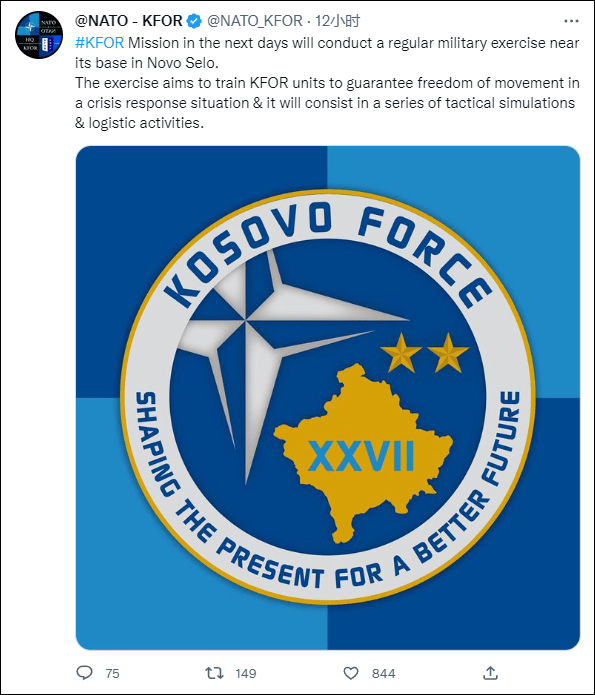Click the @NATO_KFOR handle
Viewport: 595px width, 695px height.
point(254,21)
